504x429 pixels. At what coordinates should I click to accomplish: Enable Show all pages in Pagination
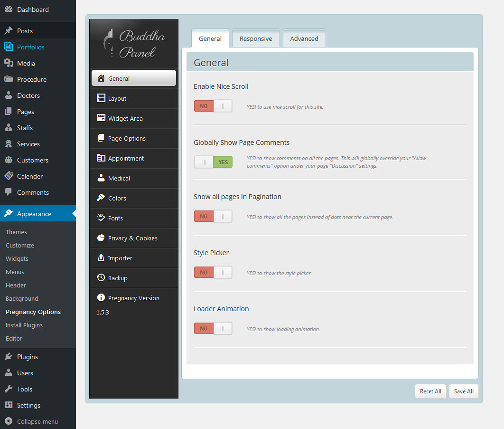click(x=213, y=216)
